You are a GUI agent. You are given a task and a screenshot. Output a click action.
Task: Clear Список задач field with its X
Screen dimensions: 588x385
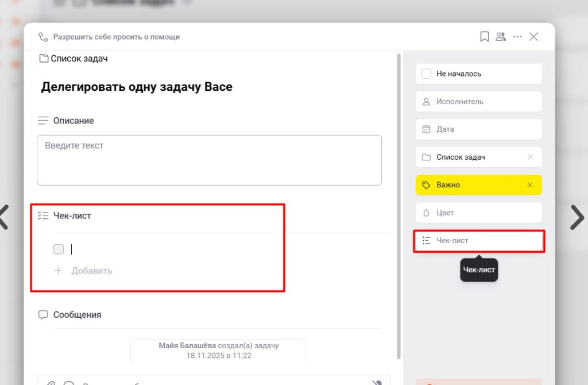(x=530, y=157)
